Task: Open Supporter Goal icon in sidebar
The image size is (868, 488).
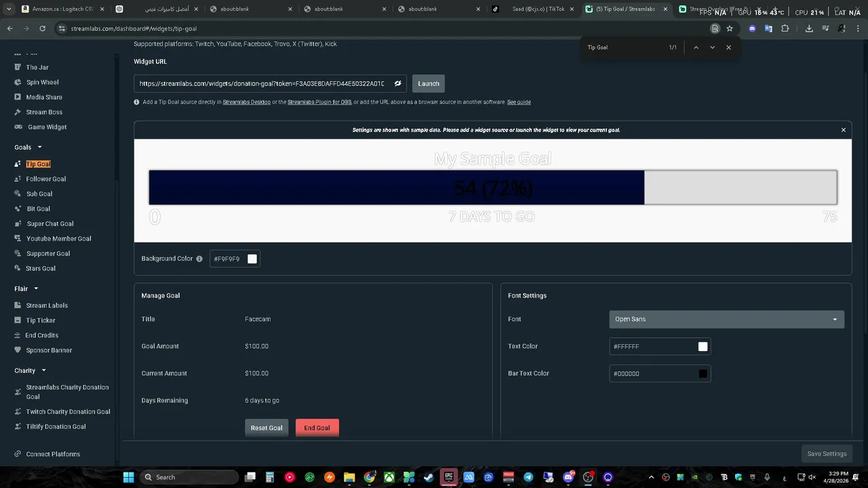Action: point(18,253)
